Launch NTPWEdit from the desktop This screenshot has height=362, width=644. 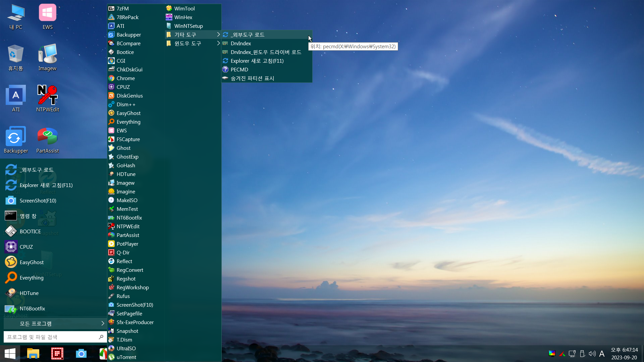(x=47, y=99)
